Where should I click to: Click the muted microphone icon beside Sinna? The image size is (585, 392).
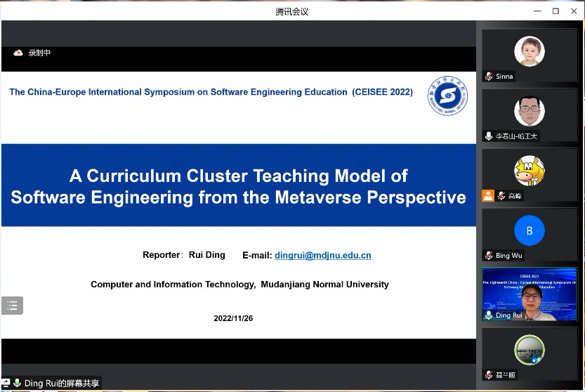point(489,77)
